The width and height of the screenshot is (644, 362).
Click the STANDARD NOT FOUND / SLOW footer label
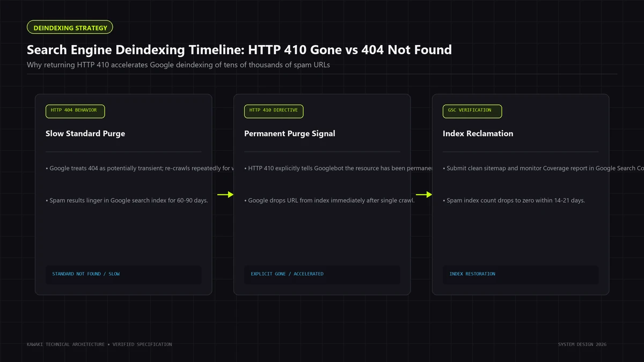[x=86, y=274]
